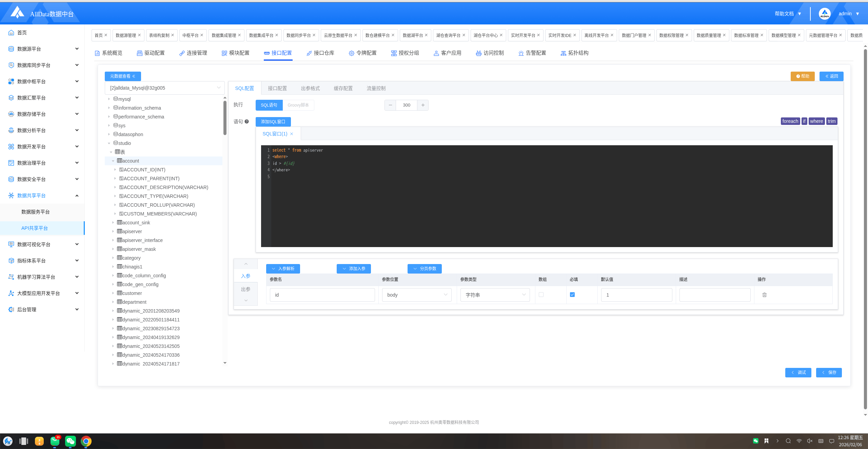868x449 pixels.
Task: Close the SQL窗口(1) tab with its X
Action: pos(292,134)
